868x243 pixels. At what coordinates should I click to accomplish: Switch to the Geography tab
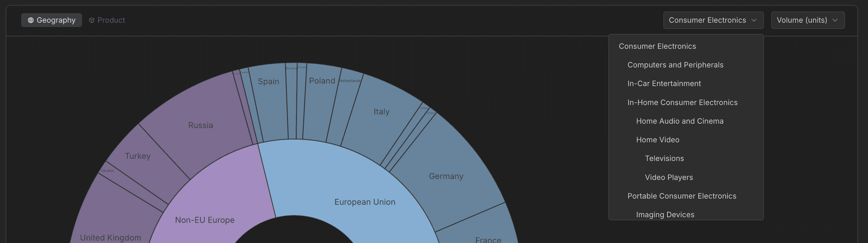click(x=52, y=20)
